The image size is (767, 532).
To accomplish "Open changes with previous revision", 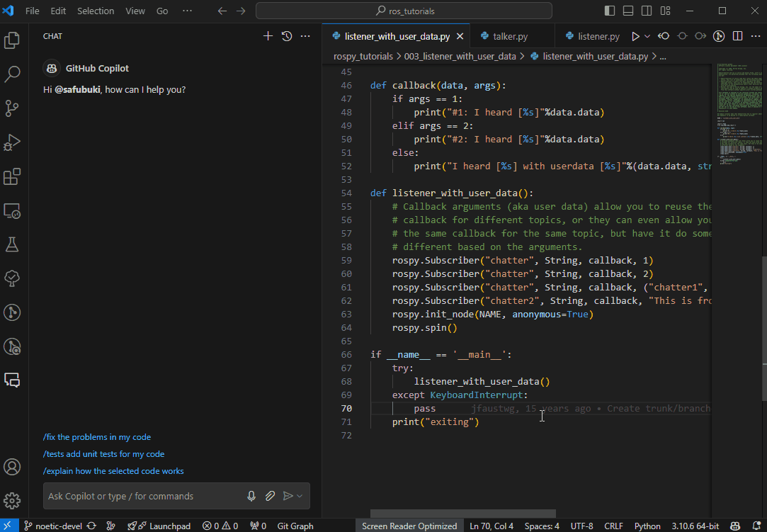I will pyautogui.click(x=664, y=36).
